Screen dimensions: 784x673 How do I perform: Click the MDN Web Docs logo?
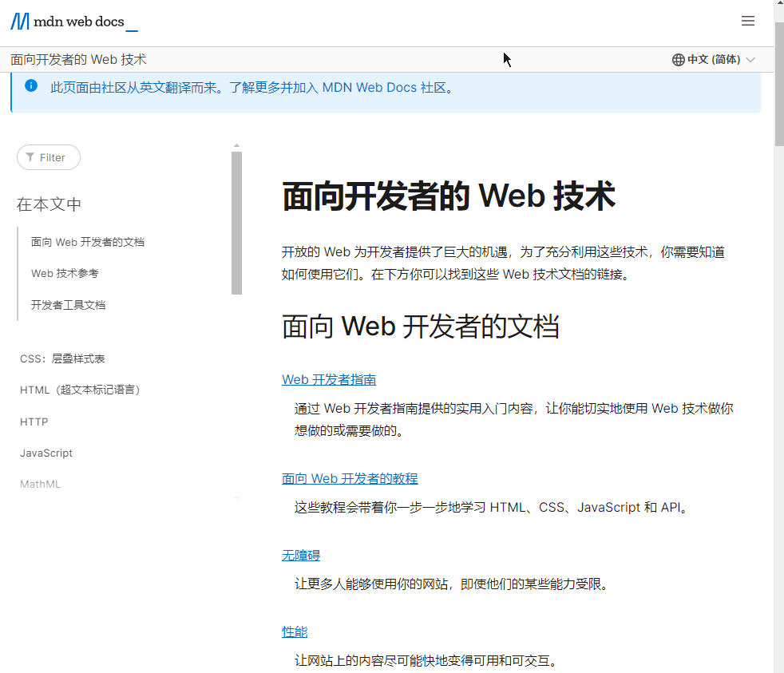74,22
